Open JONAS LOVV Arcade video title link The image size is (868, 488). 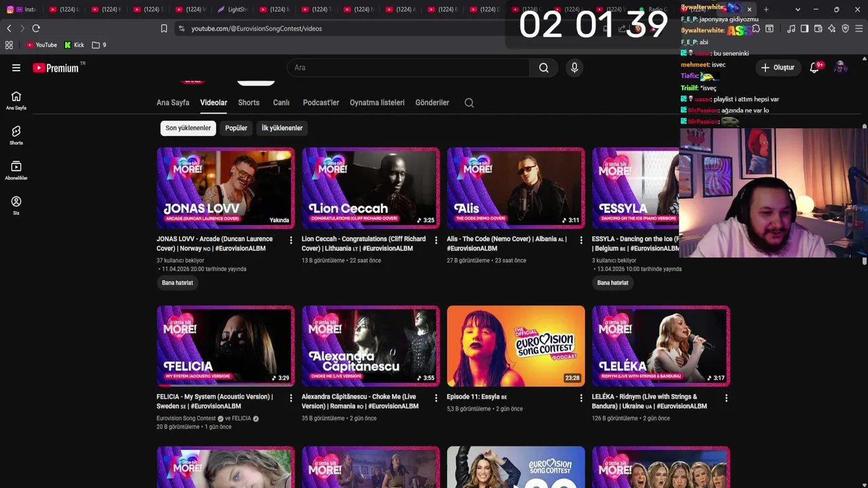click(x=214, y=244)
